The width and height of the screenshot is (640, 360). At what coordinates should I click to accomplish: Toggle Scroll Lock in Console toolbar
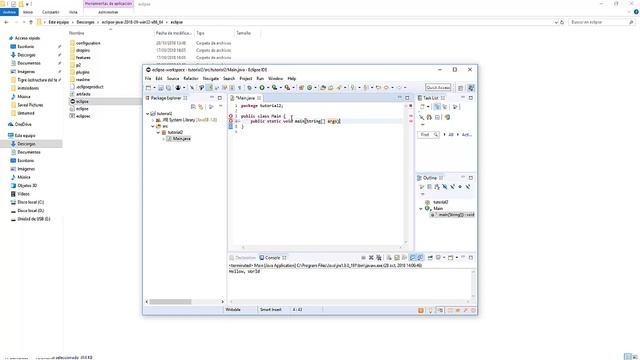(396, 258)
